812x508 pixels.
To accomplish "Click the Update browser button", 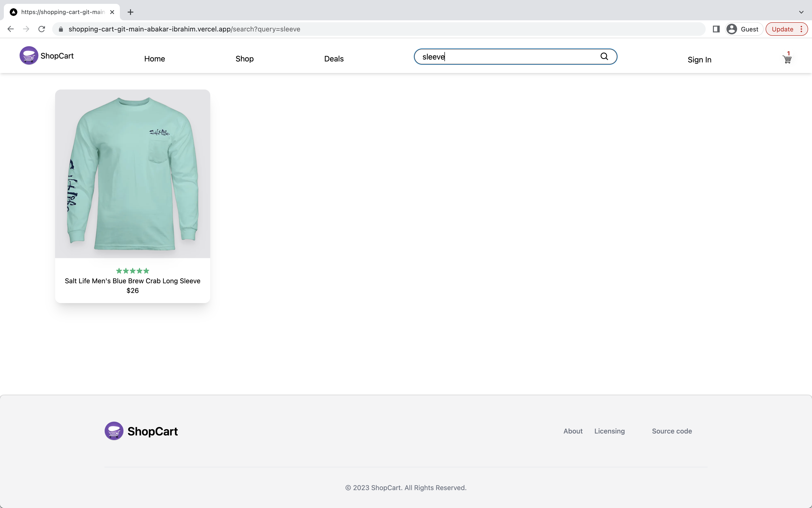I will [x=786, y=29].
